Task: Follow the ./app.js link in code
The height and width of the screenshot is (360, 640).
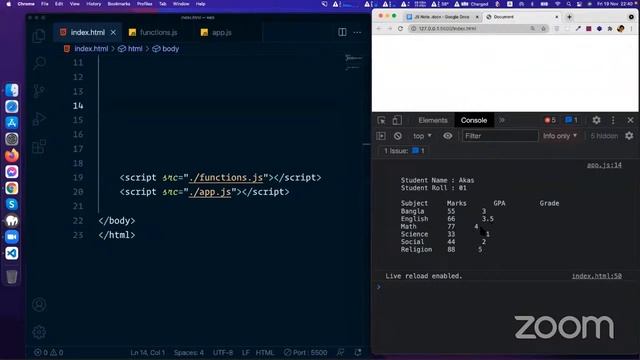Action: [x=210, y=192]
